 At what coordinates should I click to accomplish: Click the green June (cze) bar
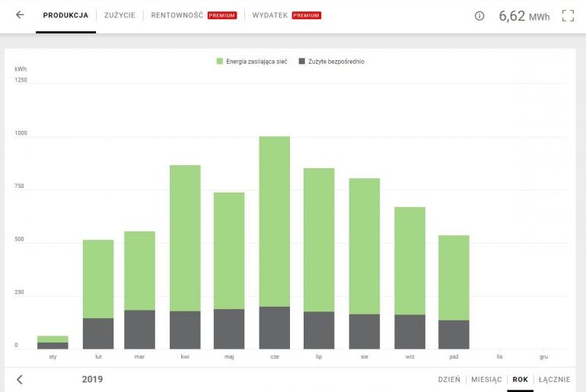click(x=274, y=221)
